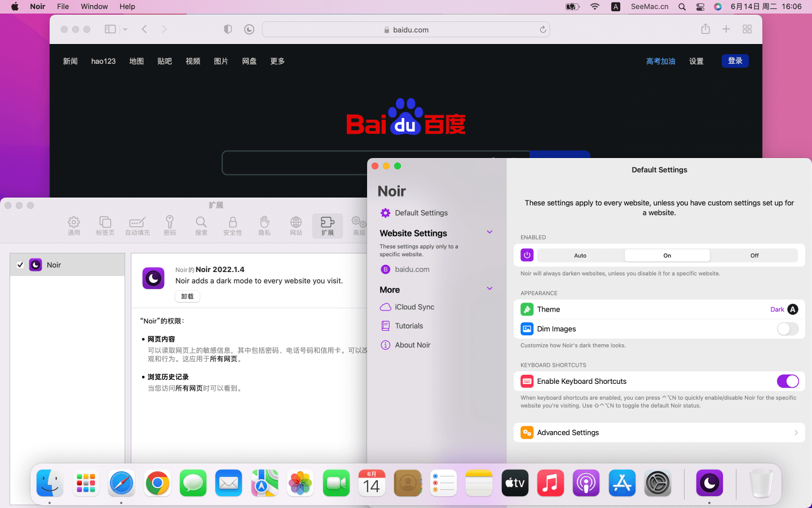Screen dimensions: 812x508
Task: Set Enabled mode to Auto
Action: pos(580,256)
